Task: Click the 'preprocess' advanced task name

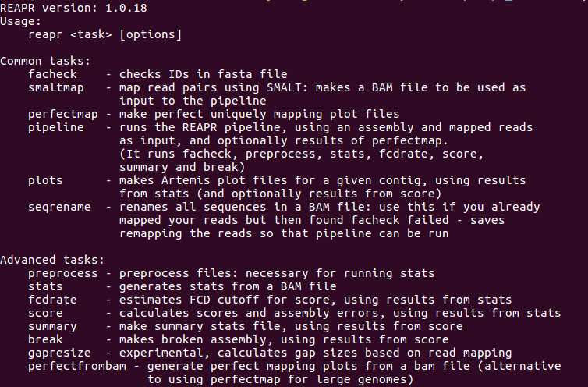Action: 63,273
